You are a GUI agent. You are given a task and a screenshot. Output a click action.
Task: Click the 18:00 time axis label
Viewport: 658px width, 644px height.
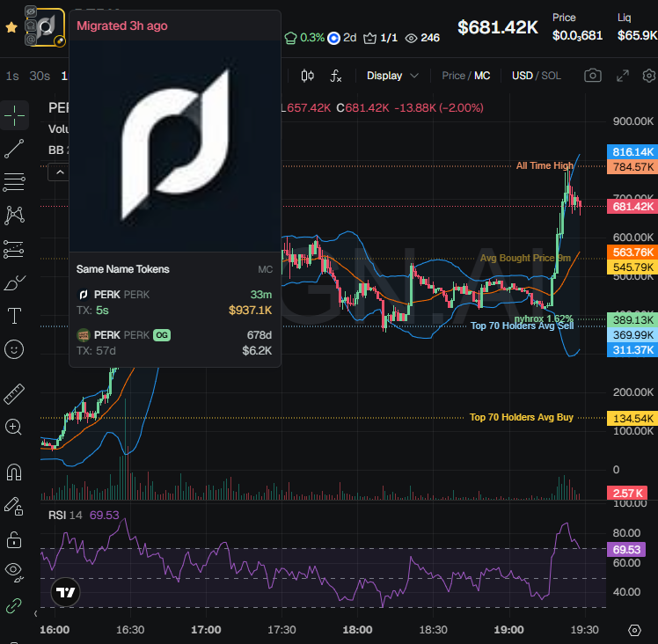tap(357, 630)
